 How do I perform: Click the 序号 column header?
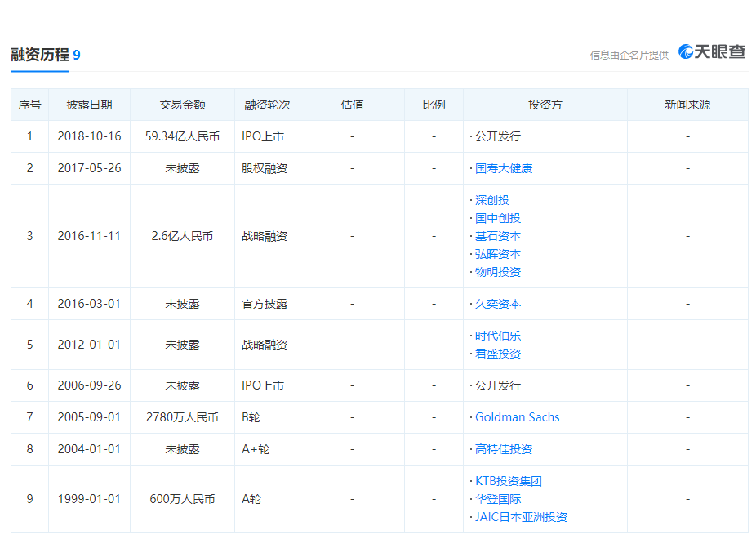[29, 105]
